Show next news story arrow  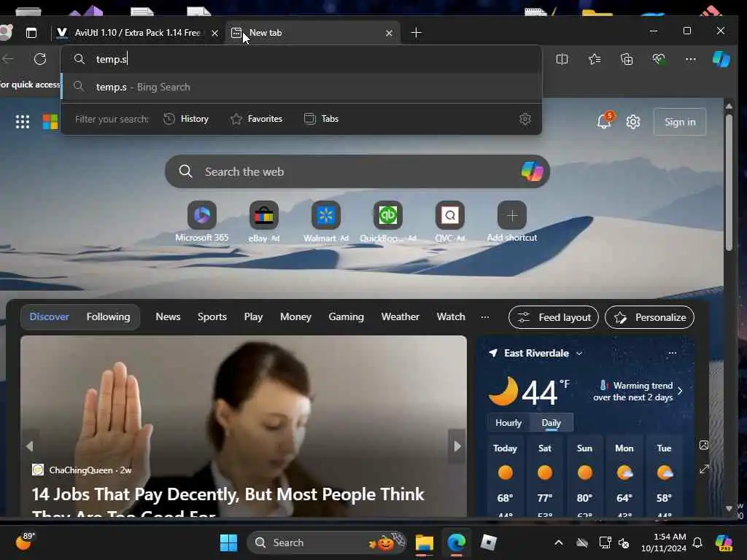coord(457,446)
